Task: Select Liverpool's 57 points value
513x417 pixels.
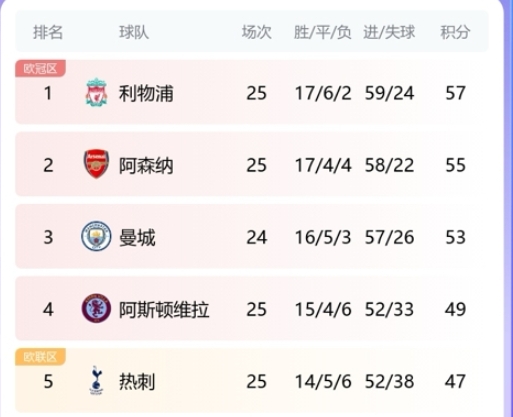Action: click(x=455, y=93)
